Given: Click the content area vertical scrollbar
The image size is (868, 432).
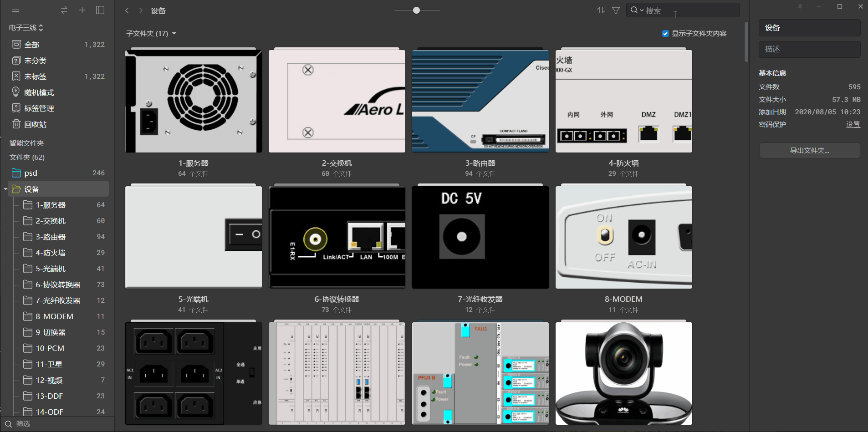Looking at the screenshot, I should [746, 42].
